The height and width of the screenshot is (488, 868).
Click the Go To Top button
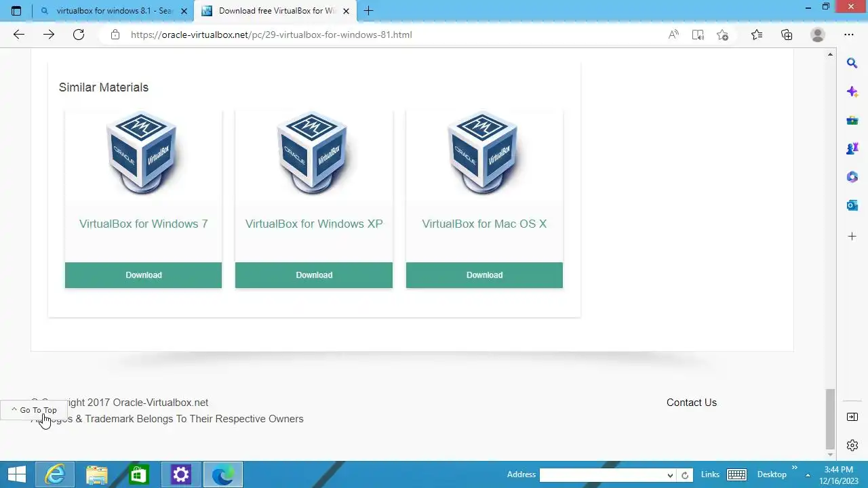34,410
